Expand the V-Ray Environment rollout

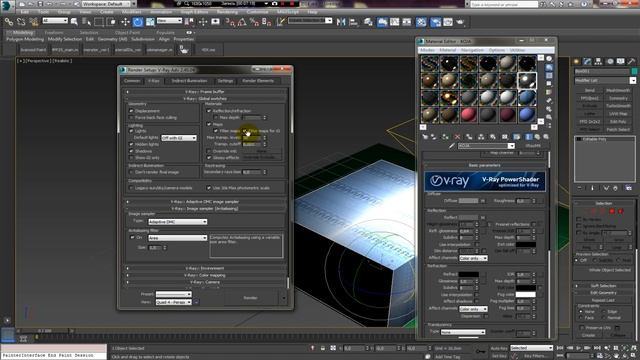[205, 268]
